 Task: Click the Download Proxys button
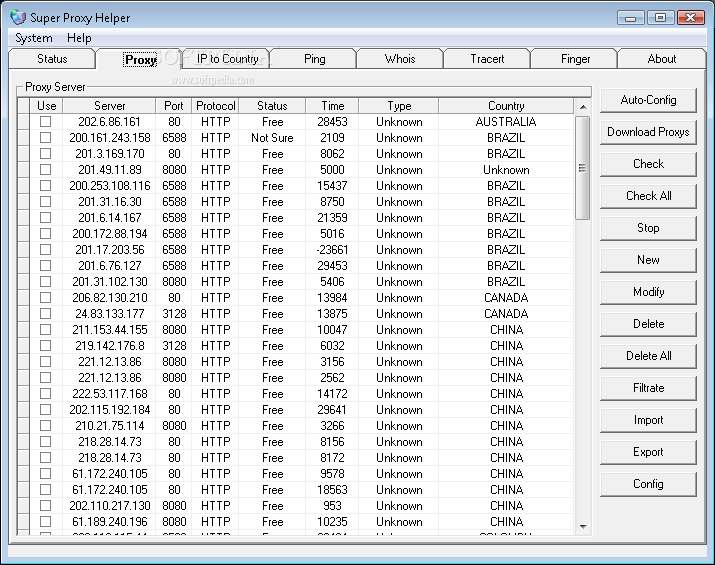click(x=648, y=132)
